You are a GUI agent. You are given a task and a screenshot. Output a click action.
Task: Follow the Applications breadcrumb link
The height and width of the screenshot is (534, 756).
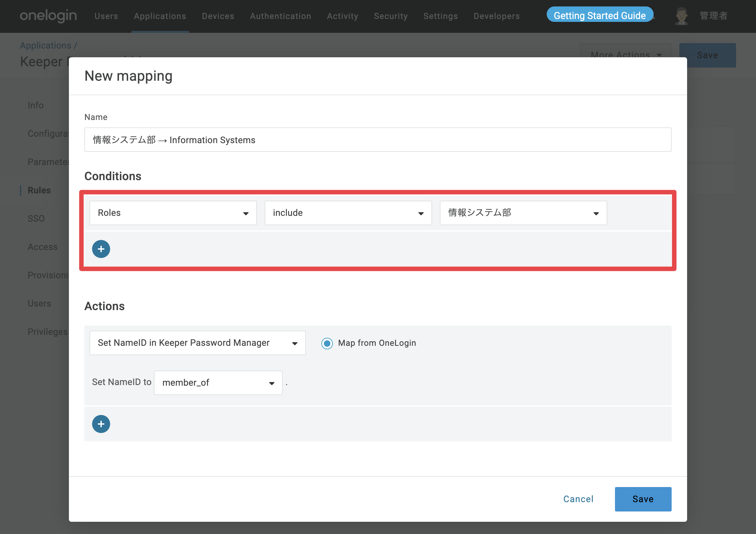coord(45,45)
